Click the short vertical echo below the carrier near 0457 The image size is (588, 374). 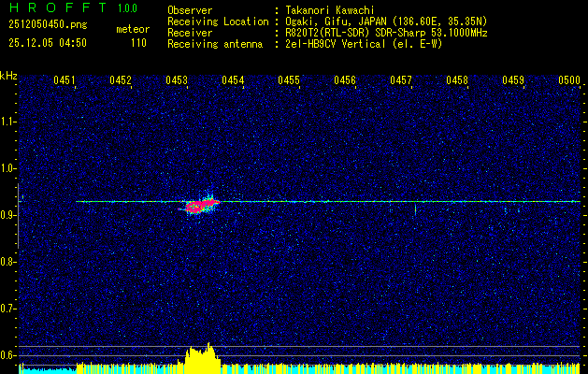click(415, 209)
